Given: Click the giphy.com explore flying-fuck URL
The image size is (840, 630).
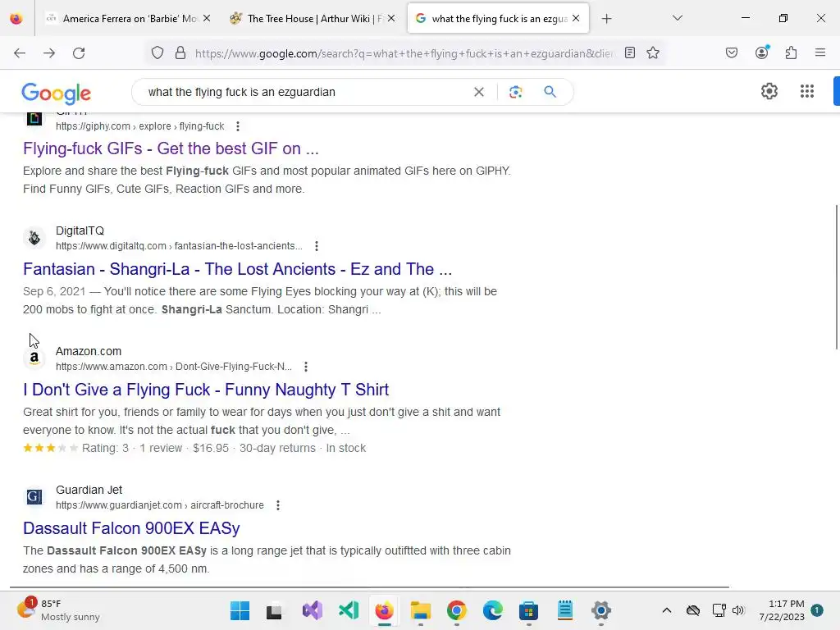Looking at the screenshot, I should pos(139,126).
